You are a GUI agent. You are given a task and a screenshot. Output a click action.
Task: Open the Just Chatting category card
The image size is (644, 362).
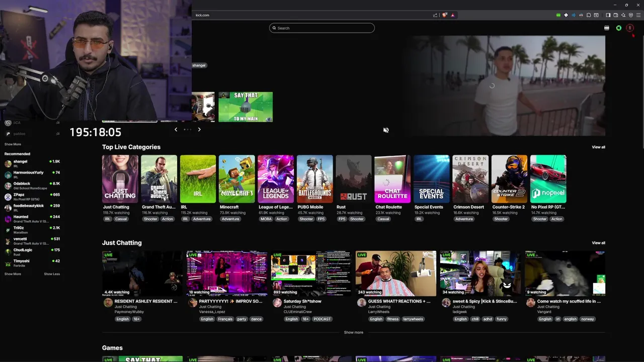tap(120, 179)
